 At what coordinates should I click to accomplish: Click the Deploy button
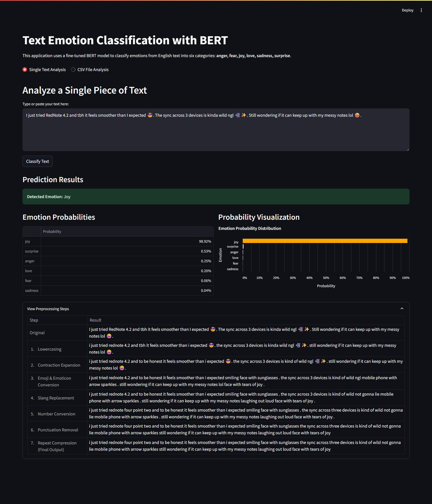[x=407, y=10]
